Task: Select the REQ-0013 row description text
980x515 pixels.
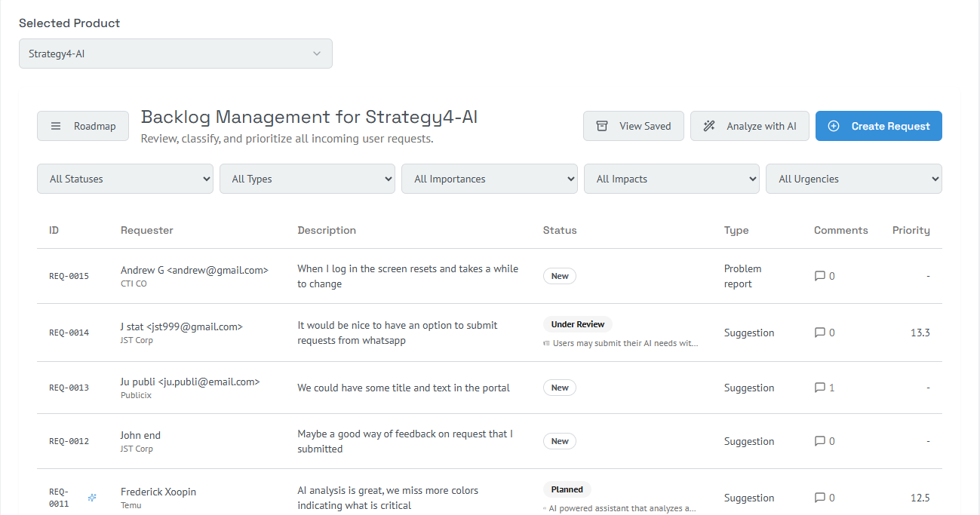Action: pos(404,388)
